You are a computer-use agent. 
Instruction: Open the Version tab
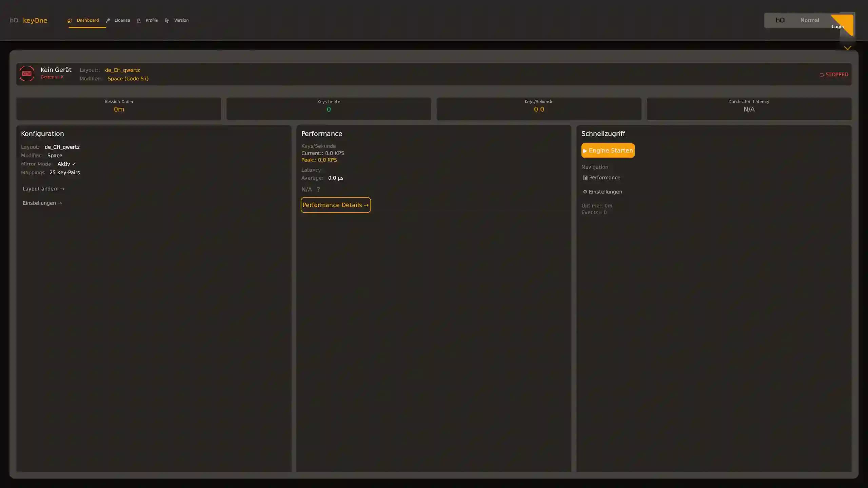tap(181, 20)
